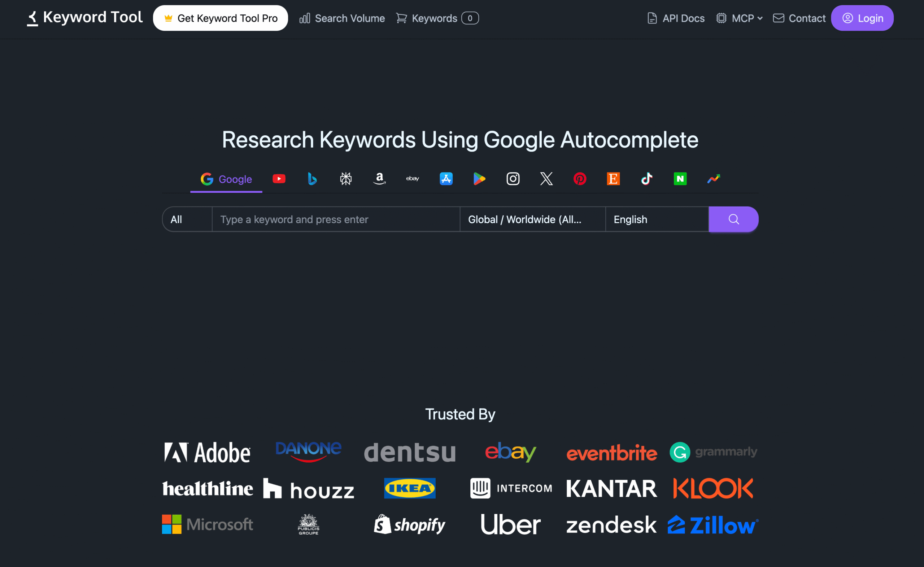Click the healthline logo
Image resolution: width=924 pixels, height=567 pixels.
point(208,488)
